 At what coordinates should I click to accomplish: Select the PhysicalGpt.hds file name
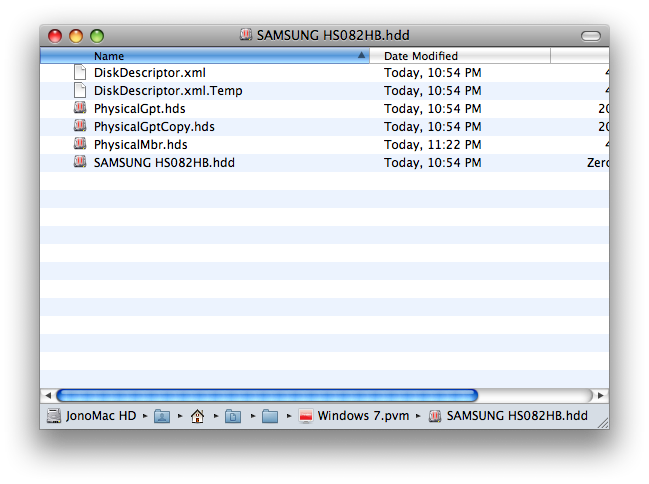[x=139, y=108]
